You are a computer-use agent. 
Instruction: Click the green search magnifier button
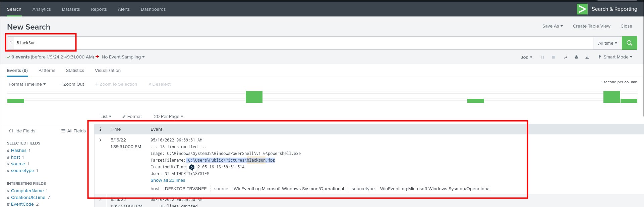click(x=629, y=43)
